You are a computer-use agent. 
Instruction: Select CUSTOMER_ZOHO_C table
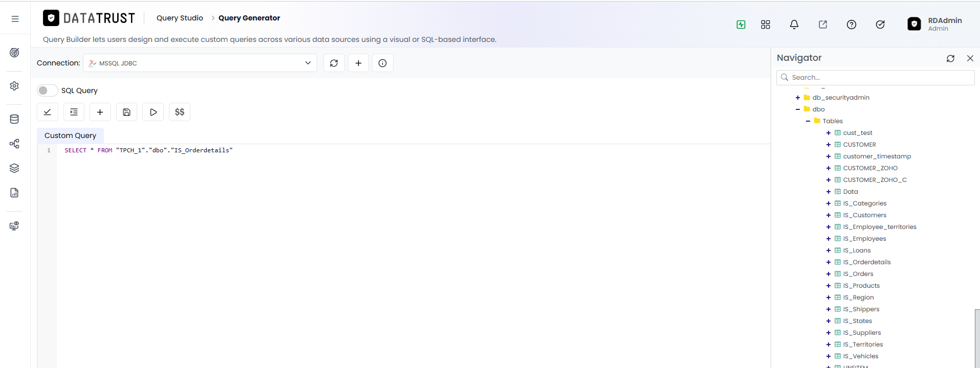[875, 180]
